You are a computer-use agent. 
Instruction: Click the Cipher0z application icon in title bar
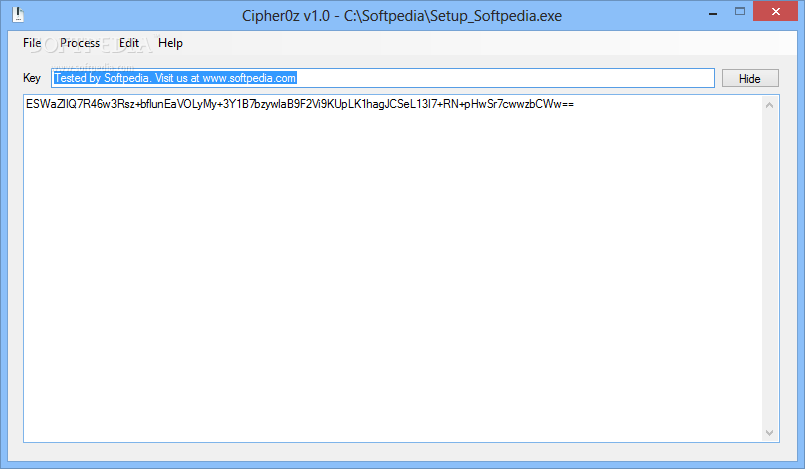tap(18, 15)
